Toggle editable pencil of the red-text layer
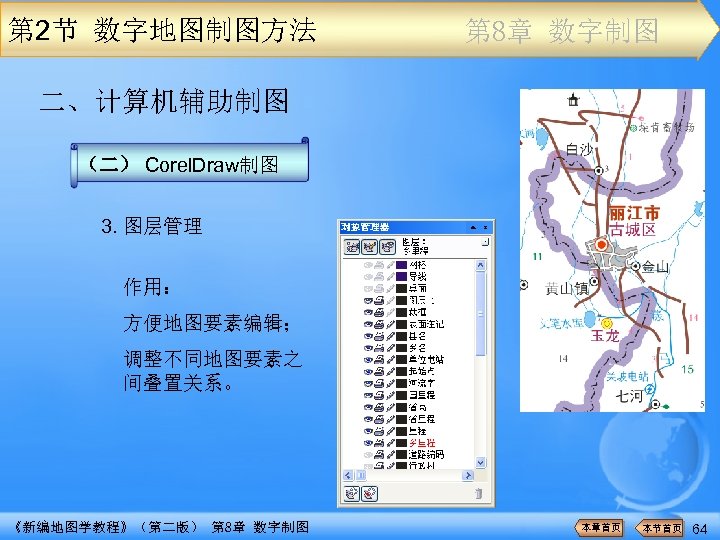 [390, 443]
